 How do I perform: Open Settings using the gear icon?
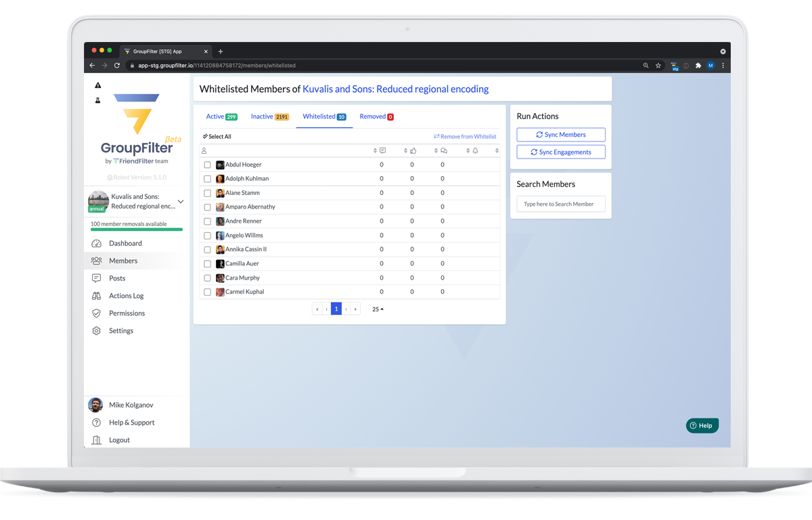pos(96,330)
